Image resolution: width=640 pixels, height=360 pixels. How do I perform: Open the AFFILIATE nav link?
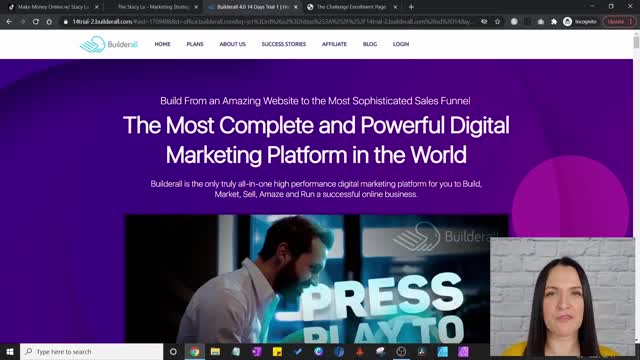coord(334,44)
